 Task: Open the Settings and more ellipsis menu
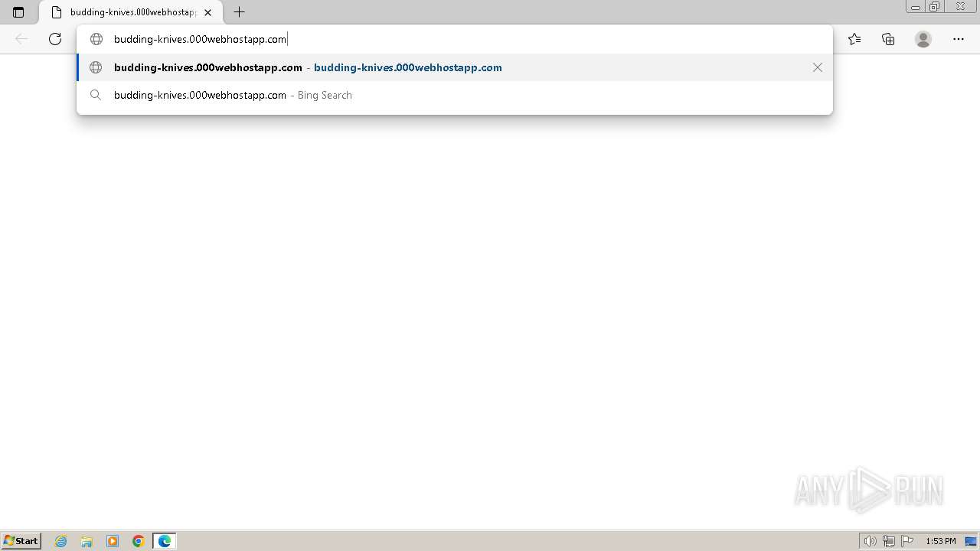[x=959, y=39]
